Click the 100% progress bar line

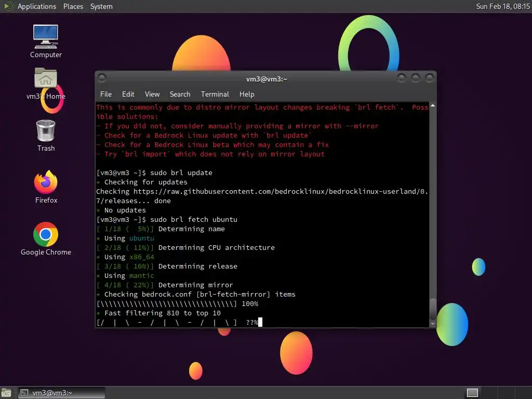177,303
